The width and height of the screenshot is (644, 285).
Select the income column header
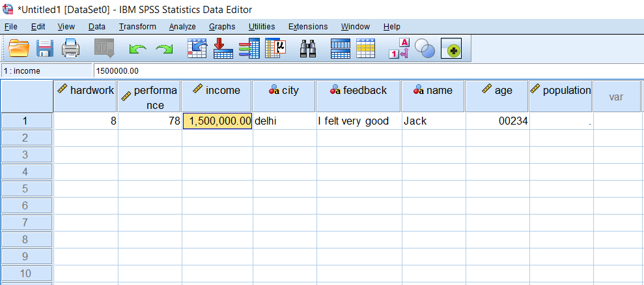(217, 96)
